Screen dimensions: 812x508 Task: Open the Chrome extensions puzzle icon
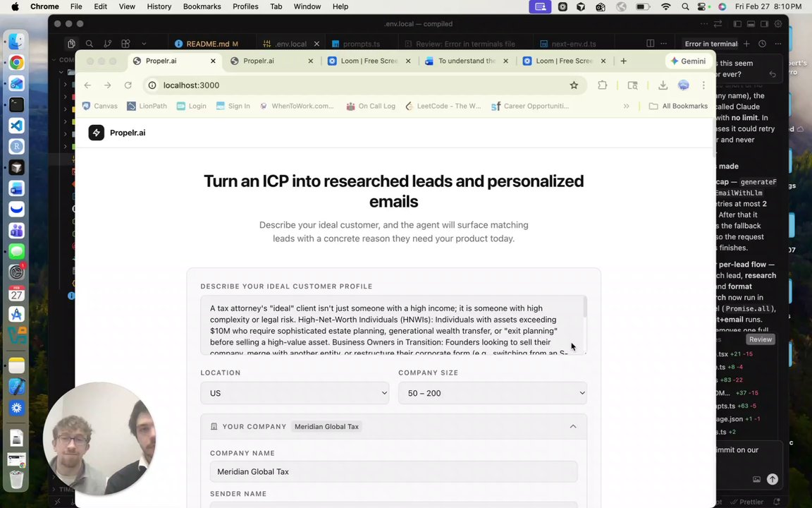pos(602,85)
